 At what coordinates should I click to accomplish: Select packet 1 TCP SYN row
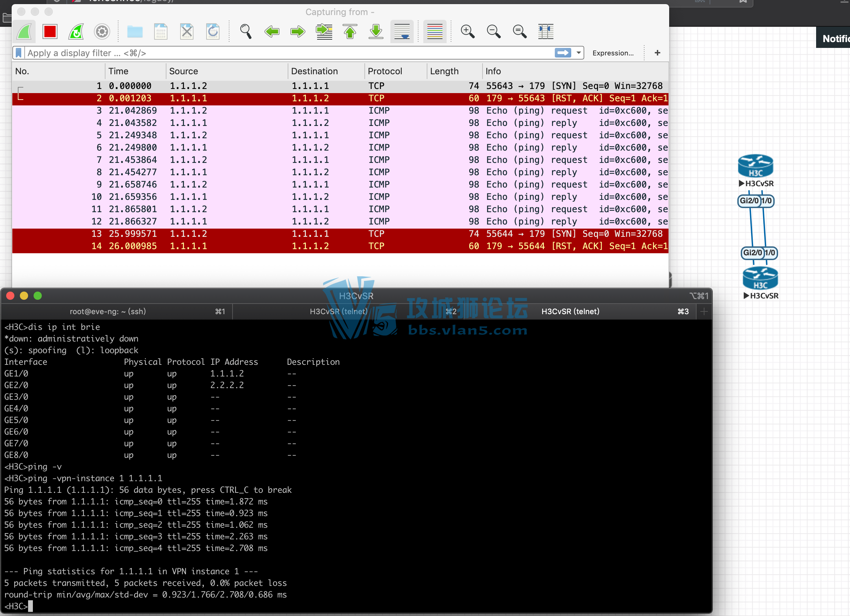pos(340,86)
